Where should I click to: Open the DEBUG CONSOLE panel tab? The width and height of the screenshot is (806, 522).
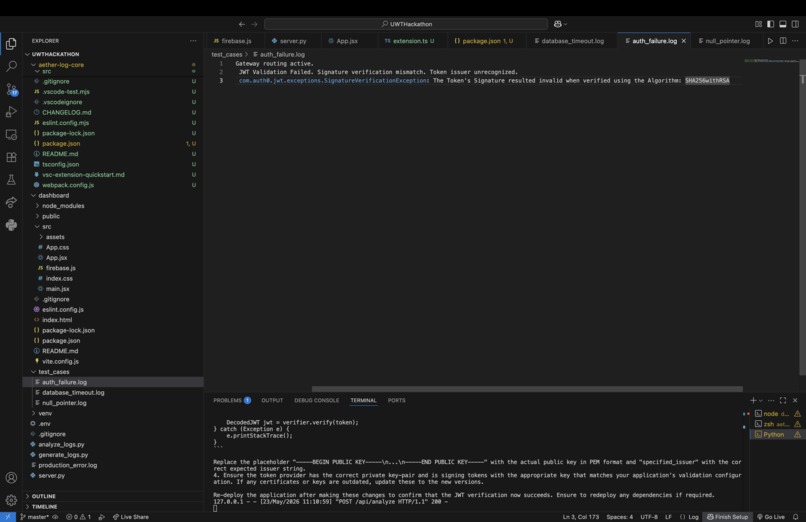click(316, 400)
